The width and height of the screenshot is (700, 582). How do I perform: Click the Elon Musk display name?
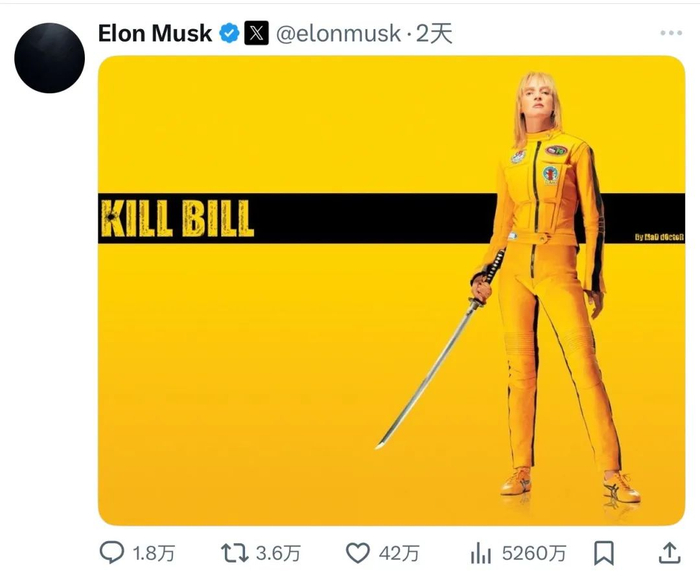(x=155, y=33)
